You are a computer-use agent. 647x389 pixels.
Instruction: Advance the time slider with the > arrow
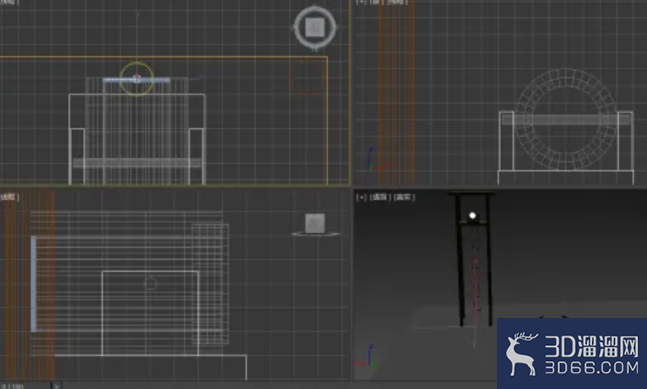click(56, 386)
